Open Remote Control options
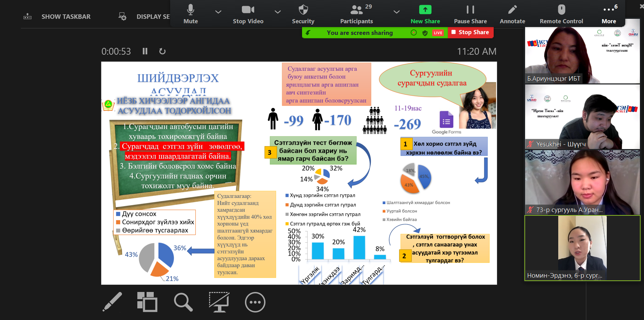The height and width of the screenshot is (320, 644). 561,14
